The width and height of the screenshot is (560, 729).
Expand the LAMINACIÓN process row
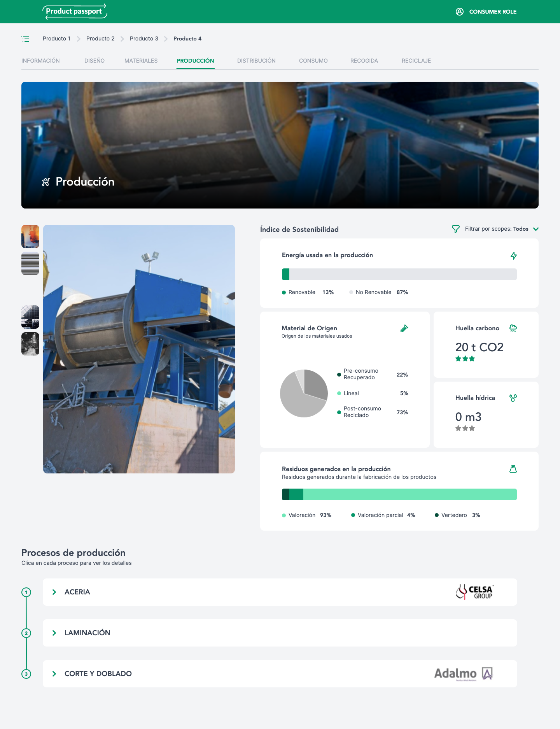280,633
